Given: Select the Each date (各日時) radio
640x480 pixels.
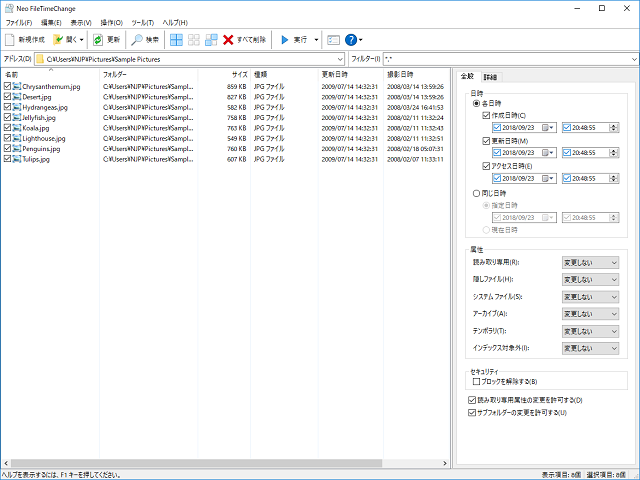Looking at the screenshot, I should (476, 103).
